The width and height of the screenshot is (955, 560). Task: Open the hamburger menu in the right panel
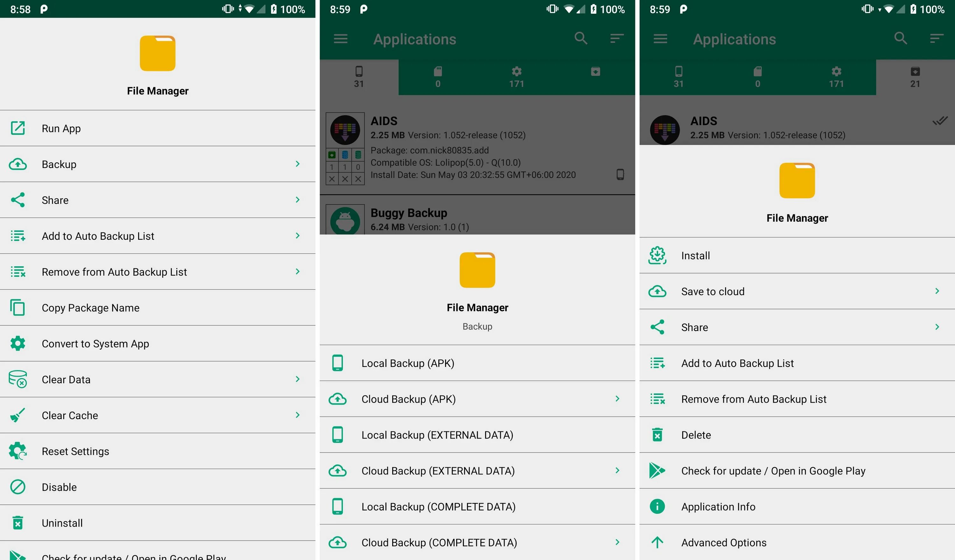[660, 38]
